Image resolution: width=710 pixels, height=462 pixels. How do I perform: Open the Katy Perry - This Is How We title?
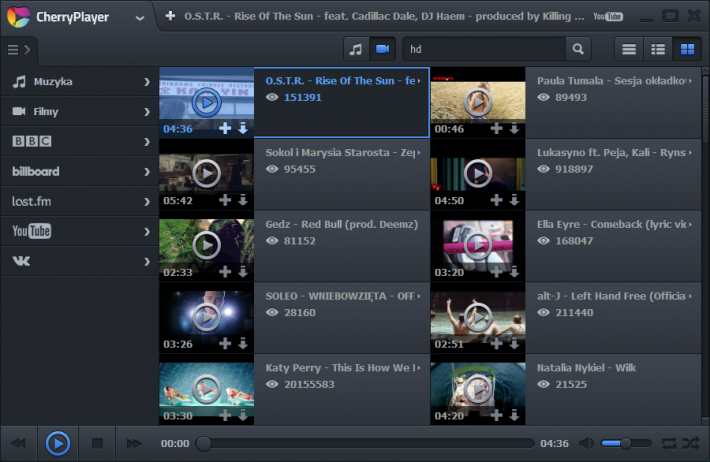[x=341, y=368]
